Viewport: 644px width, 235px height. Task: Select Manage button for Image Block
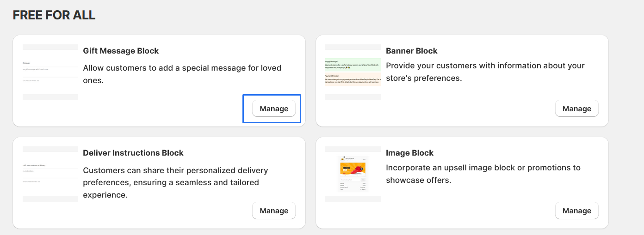(x=576, y=211)
